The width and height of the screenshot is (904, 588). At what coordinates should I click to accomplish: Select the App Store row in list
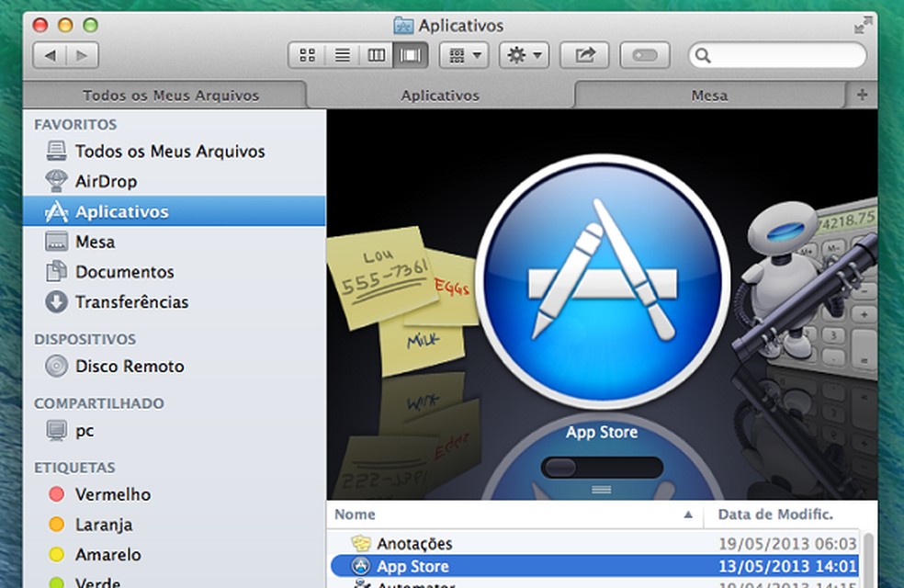point(593,566)
